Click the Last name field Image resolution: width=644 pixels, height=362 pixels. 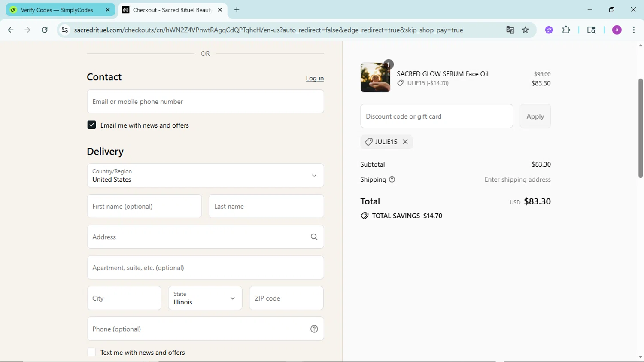point(266,206)
